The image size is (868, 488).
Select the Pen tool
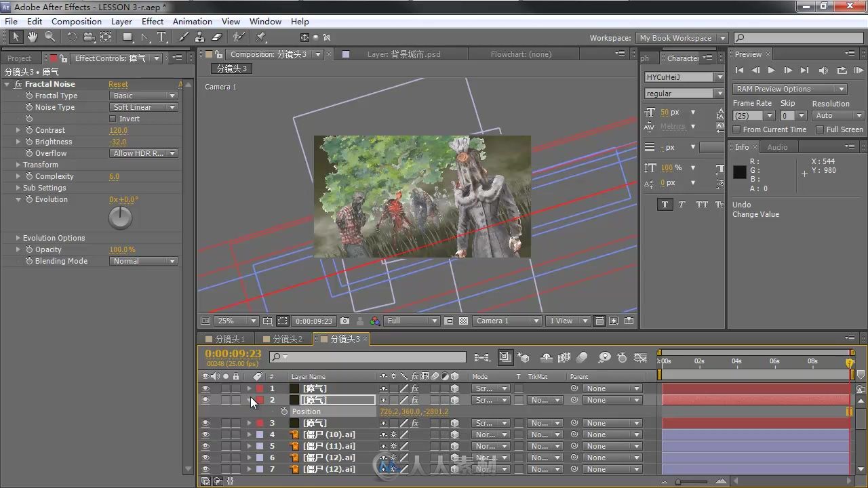click(x=144, y=37)
